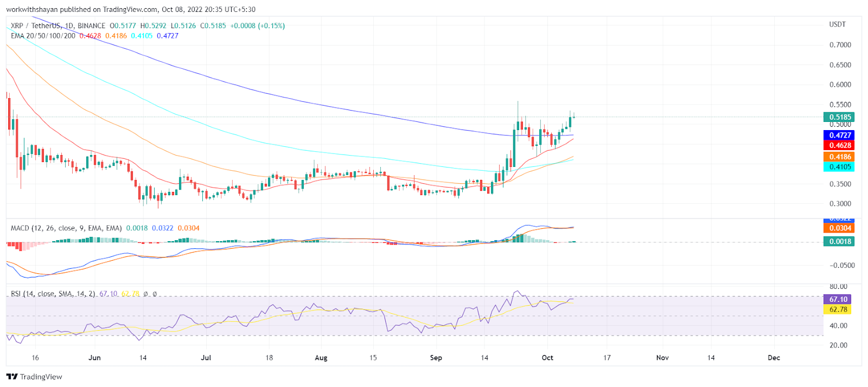Click the green current price label 0.5185
Screen dimensions: 868x387
839,117
